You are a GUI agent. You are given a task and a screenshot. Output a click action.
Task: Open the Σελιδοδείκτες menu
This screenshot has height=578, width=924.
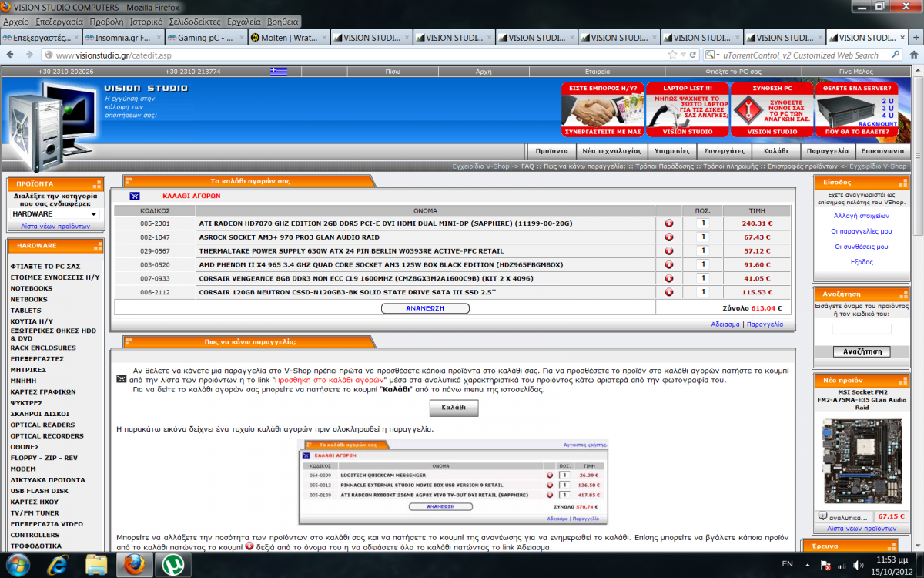point(194,22)
